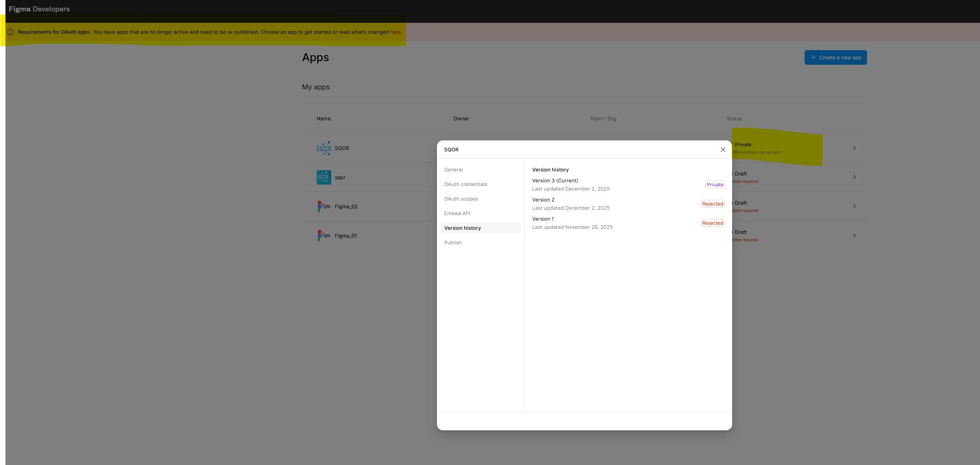Click SQOR app name in list
Screen dimensions: 980x465
pyautogui.click(x=342, y=148)
